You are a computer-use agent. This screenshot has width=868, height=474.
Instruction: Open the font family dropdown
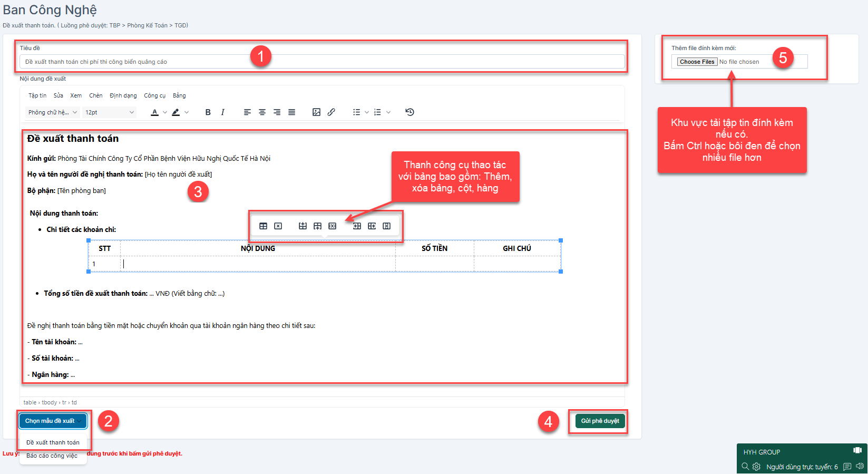[x=53, y=112]
